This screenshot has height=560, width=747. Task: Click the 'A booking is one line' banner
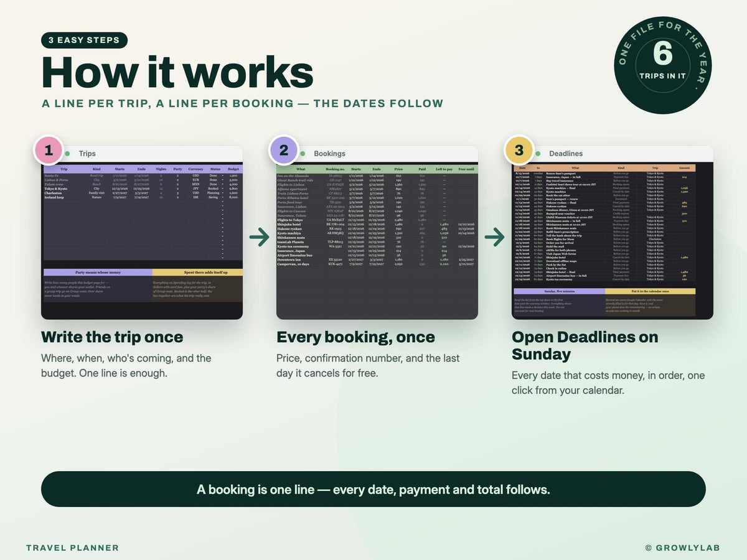coord(374,489)
